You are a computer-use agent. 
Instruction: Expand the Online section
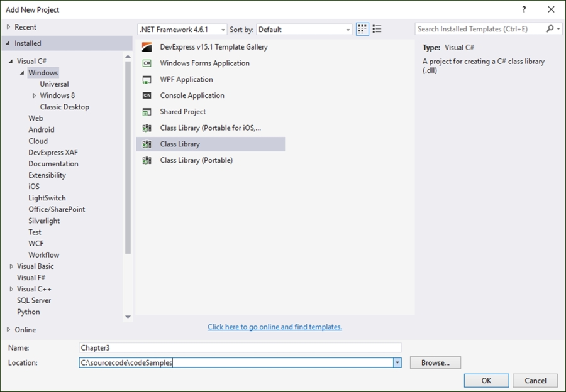coord(9,330)
